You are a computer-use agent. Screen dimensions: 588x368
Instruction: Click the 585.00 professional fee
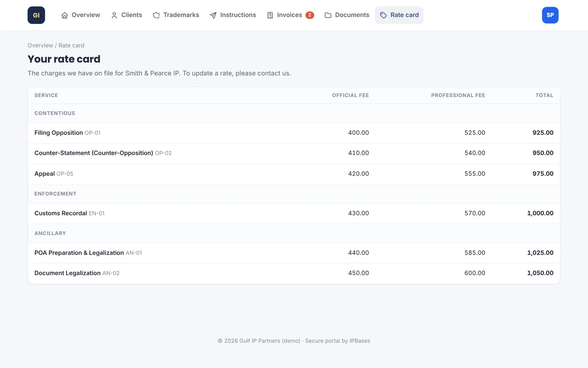[x=475, y=253]
